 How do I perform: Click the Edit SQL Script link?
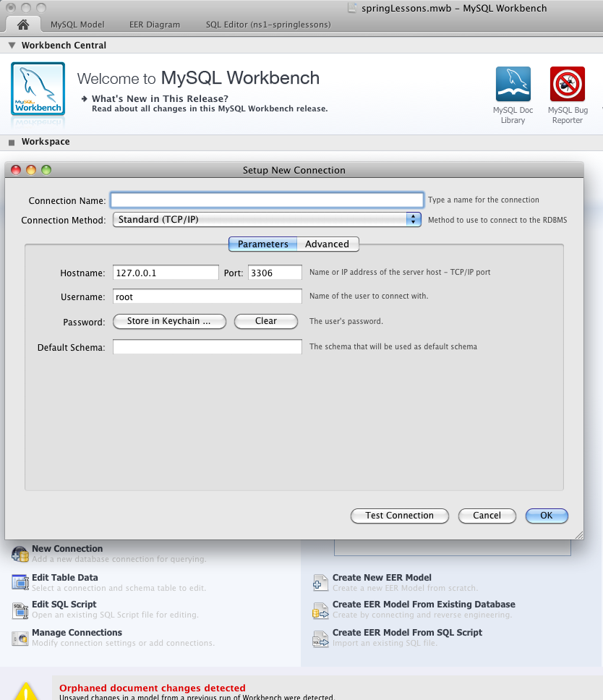point(64,605)
